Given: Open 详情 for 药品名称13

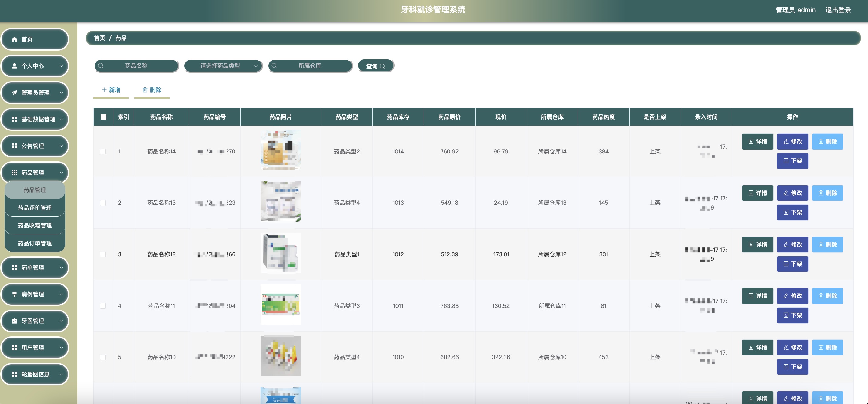Looking at the screenshot, I should (x=758, y=193).
